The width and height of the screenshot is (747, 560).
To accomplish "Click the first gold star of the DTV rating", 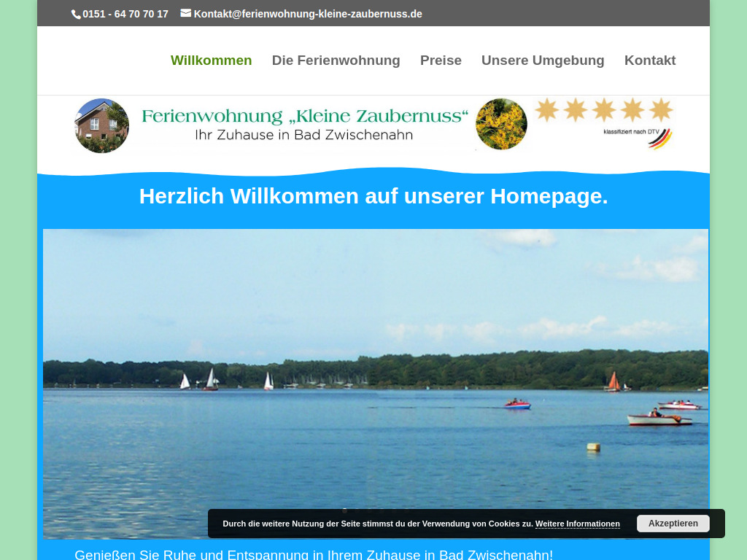I will [x=546, y=109].
